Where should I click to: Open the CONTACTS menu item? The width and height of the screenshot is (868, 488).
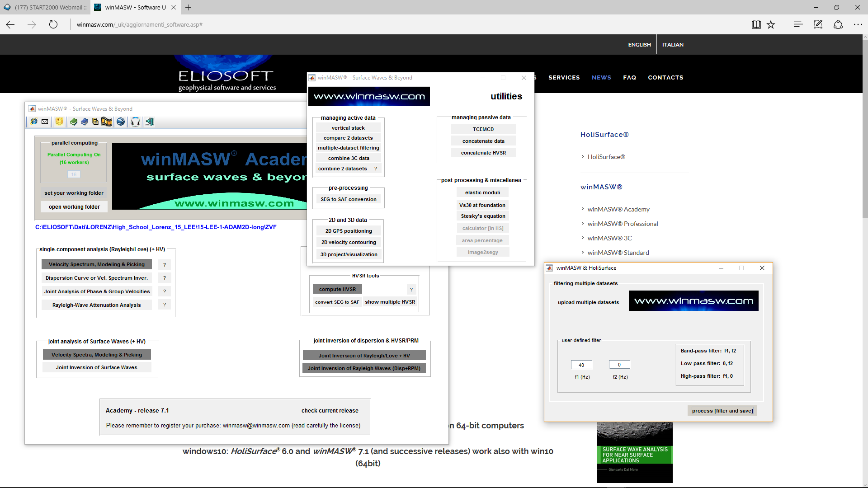(665, 77)
